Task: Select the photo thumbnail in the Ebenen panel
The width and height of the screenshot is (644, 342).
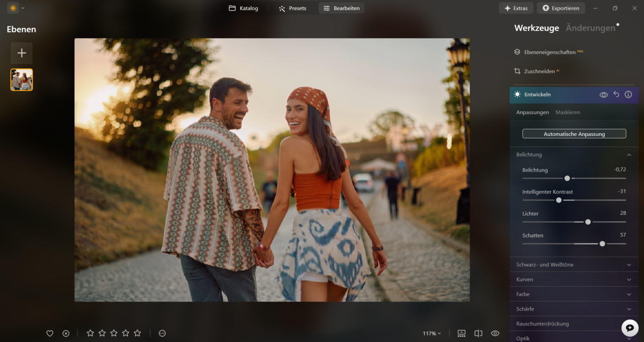Action: (21, 79)
